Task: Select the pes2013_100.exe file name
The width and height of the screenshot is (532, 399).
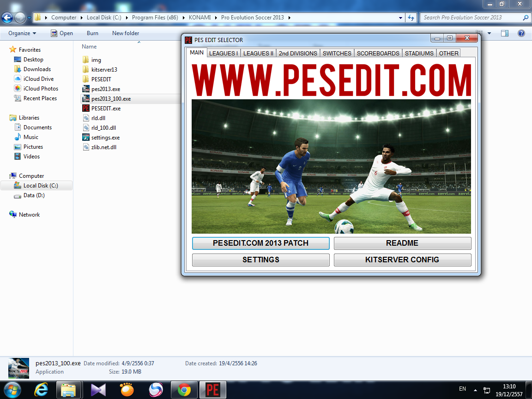Action: pos(111,99)
